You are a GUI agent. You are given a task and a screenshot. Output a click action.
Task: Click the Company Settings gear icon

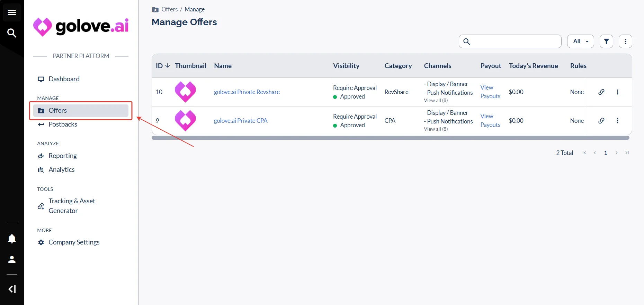click(41, 242)
